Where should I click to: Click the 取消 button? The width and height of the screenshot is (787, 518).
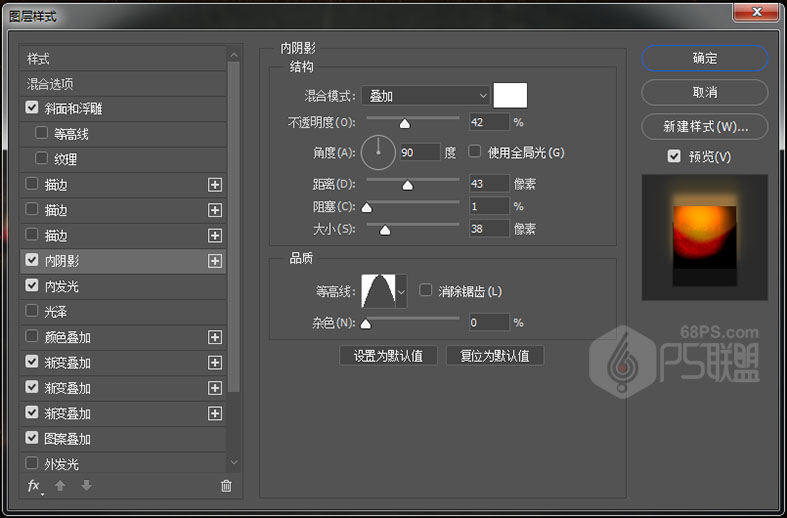(705, 92)
